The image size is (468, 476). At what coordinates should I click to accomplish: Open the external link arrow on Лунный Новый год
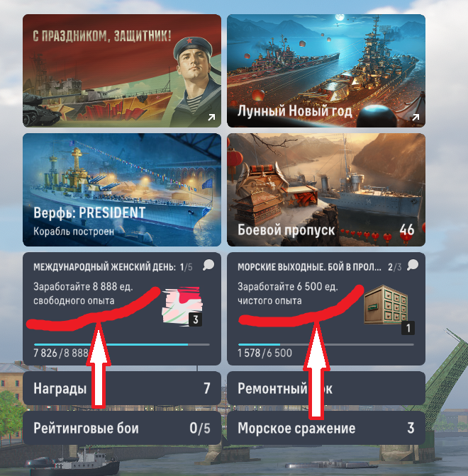coord(416,117)
